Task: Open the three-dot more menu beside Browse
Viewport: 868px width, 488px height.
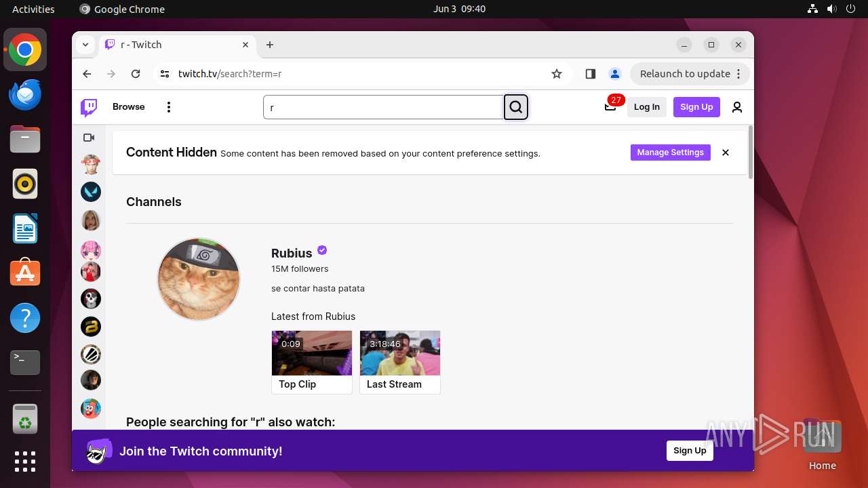Action: [169, 107]
